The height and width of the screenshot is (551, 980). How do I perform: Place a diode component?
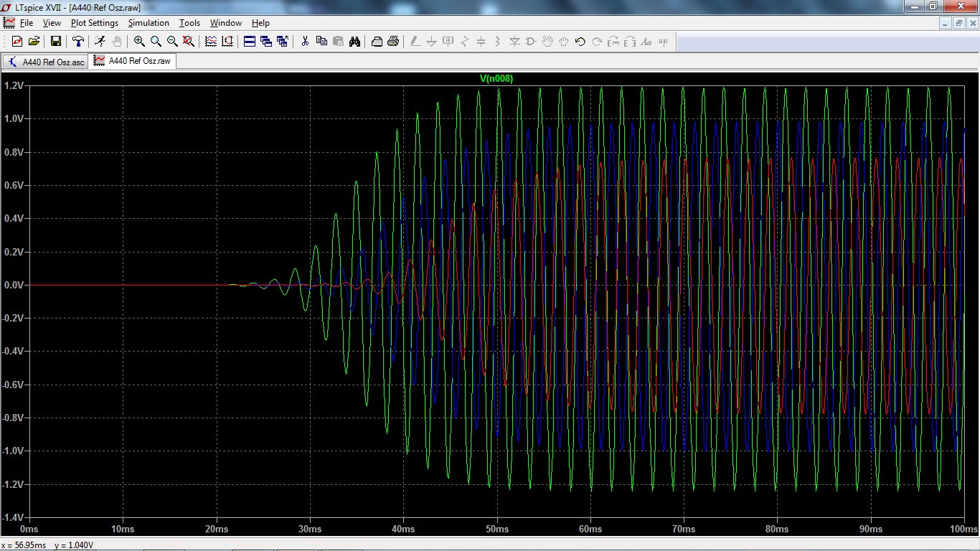[514, 41]
